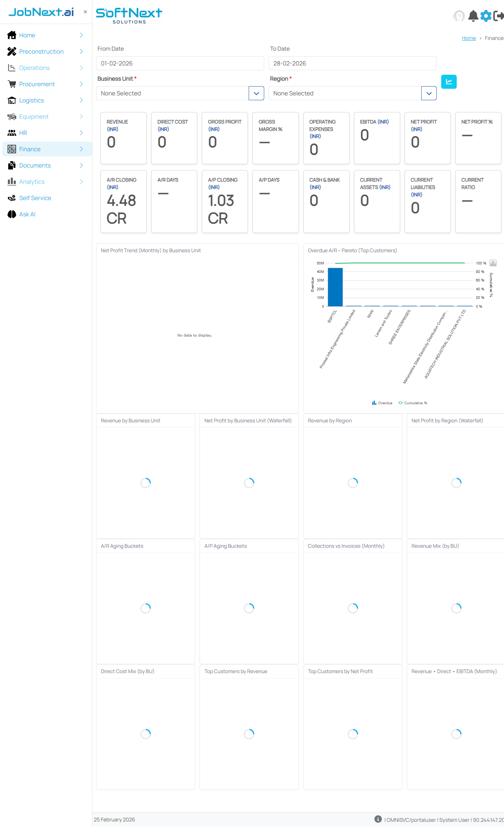Click the logout arrow icon
Image resolution: width=504 pixels, height=834 pixels.
click(x=499, y=16)
